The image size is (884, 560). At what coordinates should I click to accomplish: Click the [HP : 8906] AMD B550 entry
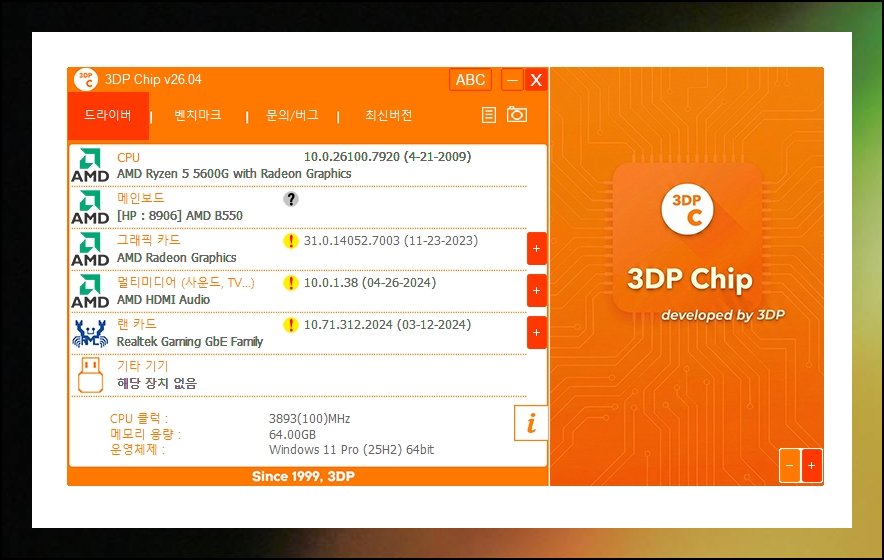click(x=180, y=215)
